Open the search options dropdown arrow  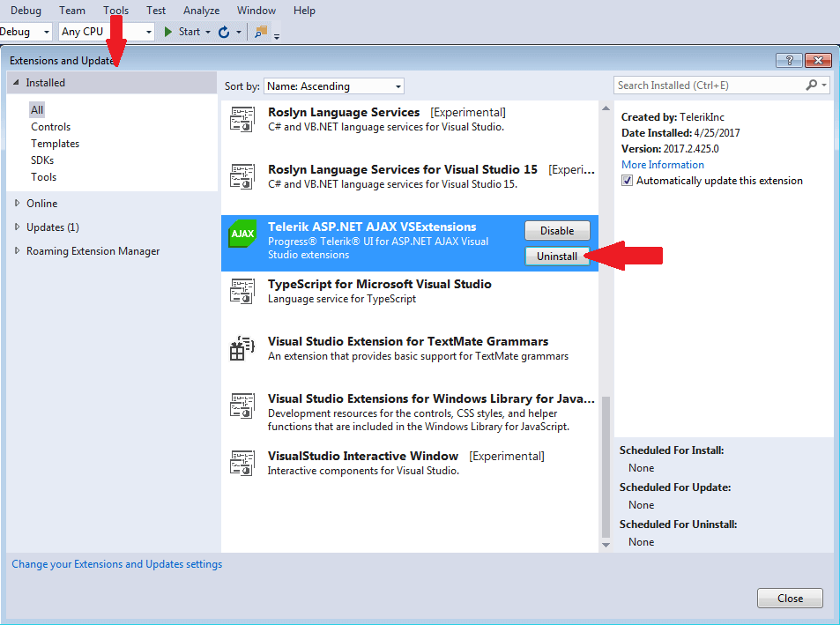pyautogui.click(x=824, y=86)
